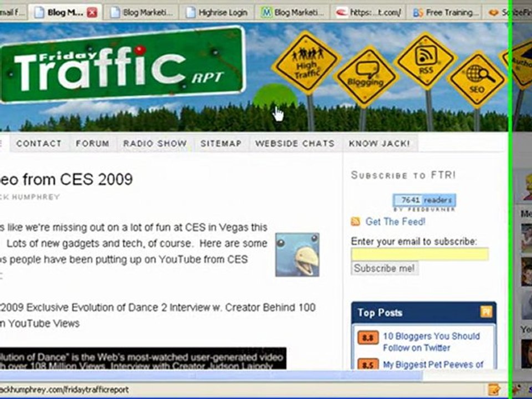Open the Evolution of Dance 2 Interview link
Screen dimensions: 532x399
click(158, 315)
